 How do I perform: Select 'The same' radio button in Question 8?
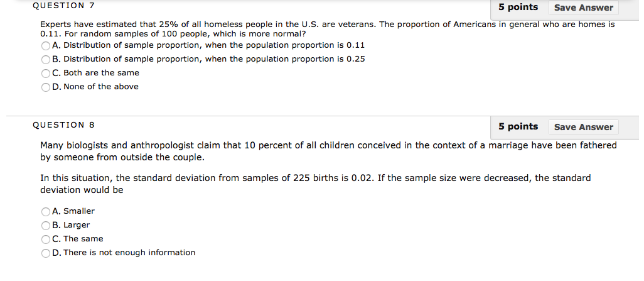click(46, 239)
